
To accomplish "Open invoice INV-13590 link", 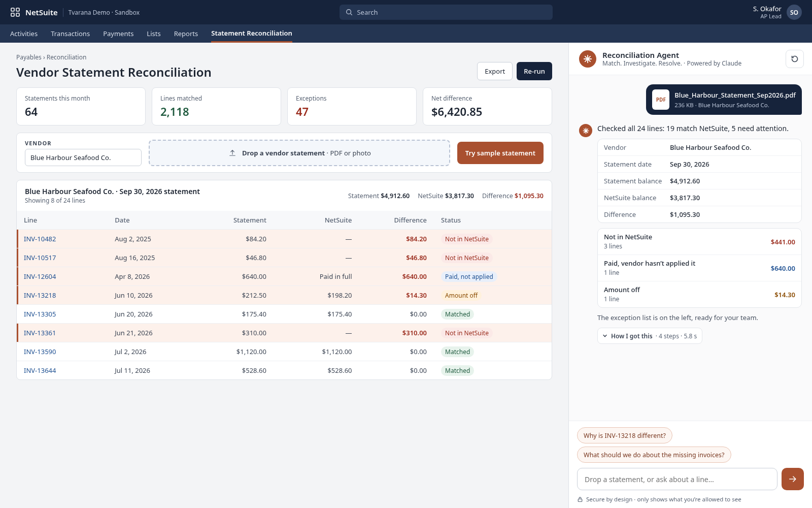I will [x=40, y=352].
